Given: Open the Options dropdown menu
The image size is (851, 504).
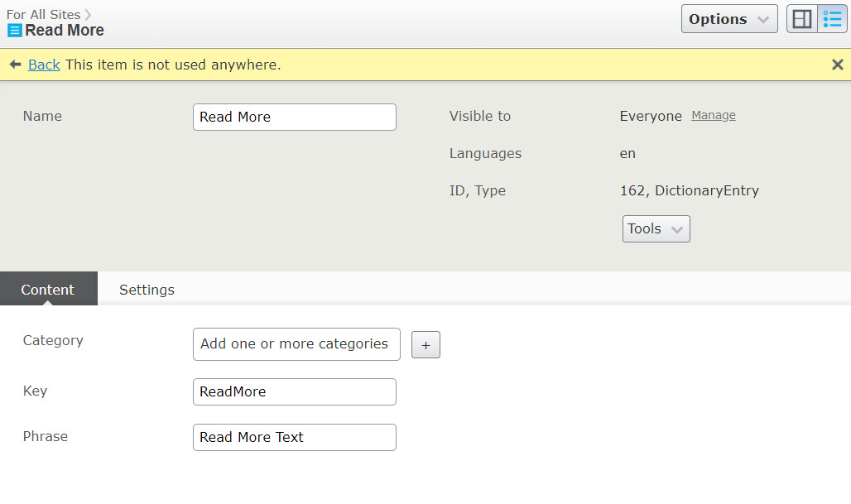Looking at the screenshot, I should pos(728,19).
